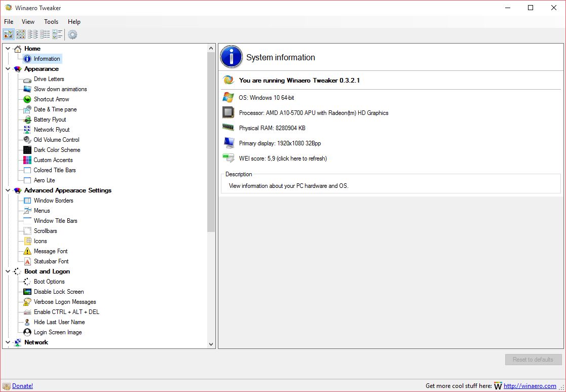566x392 pixels.
Task: Click the Old Volume Control speaker icon
Action: pyautogui.click(x=27, y=140)
